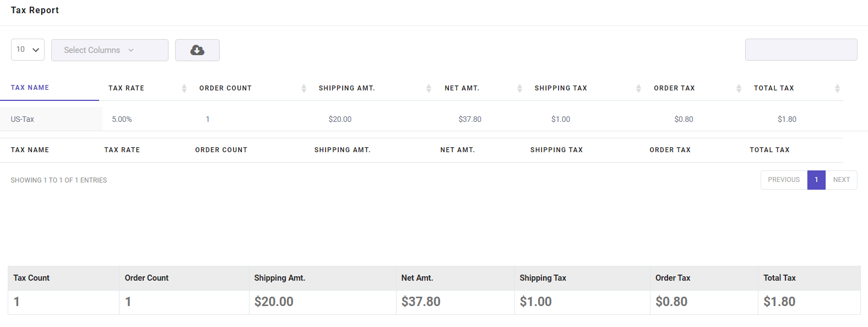Go to the Previous page
Screen dimensions: 868x327
pyautogui.click(x=783, y=180)
